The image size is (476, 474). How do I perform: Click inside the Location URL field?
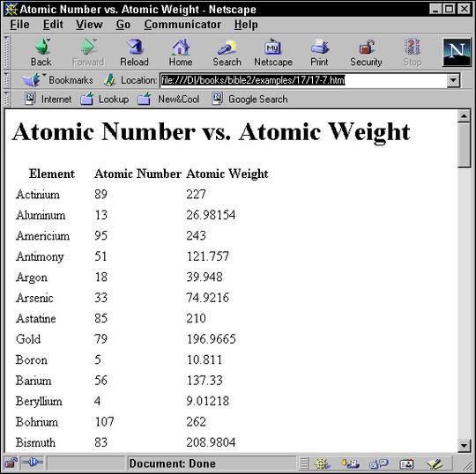(303, 80)
